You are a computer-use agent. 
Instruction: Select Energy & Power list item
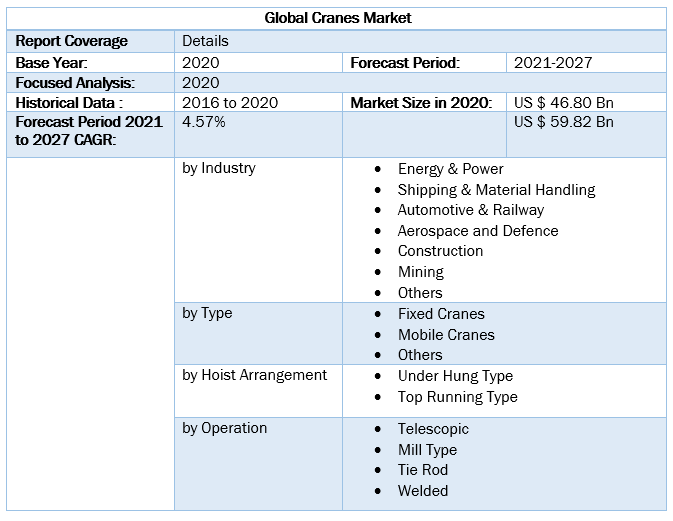click(x=450, y=169)
